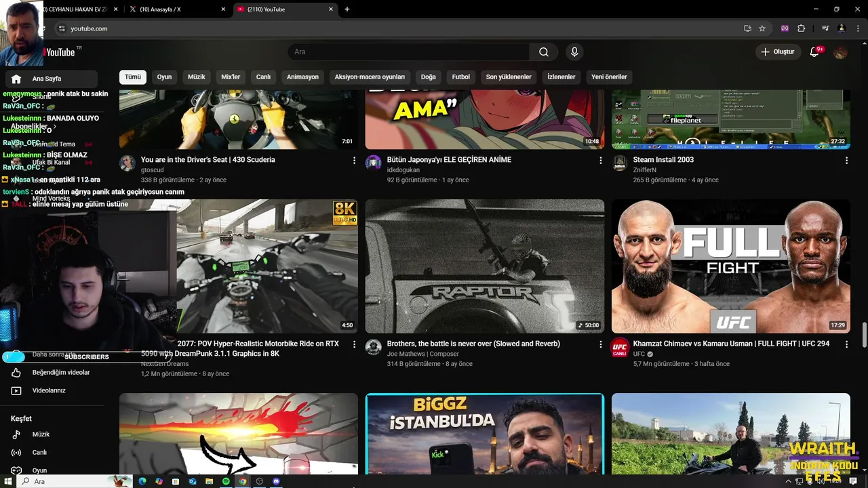The height and width of the screenshot is (488, 868).
Task: Open a new browser tab
Action: coord(347,9)
